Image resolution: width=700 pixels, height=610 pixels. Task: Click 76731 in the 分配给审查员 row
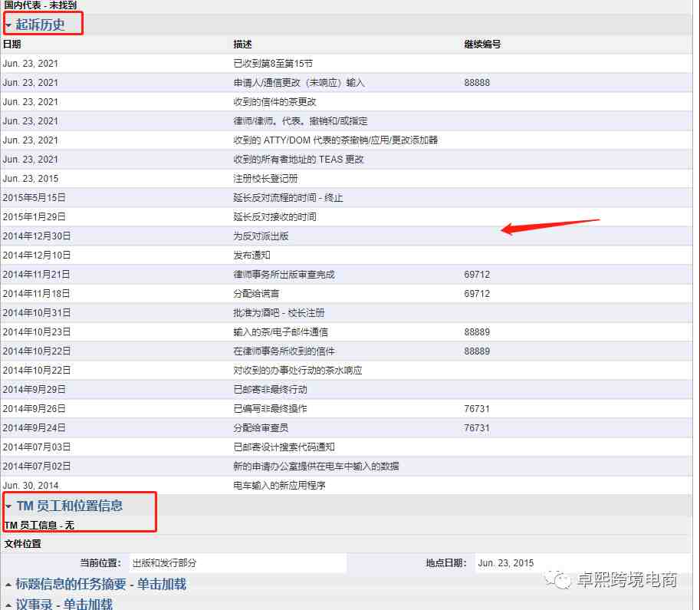[477, 428]
